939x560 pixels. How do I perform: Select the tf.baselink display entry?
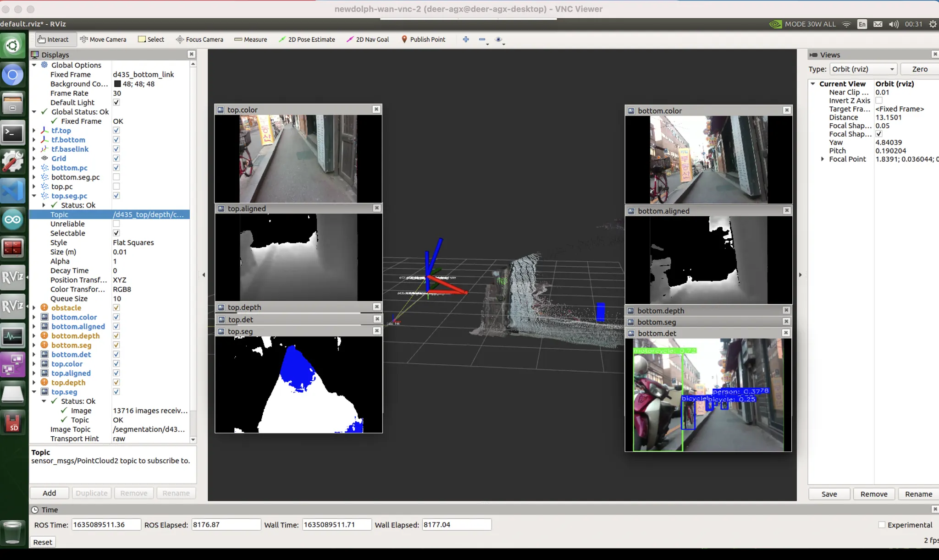(70, 149)
